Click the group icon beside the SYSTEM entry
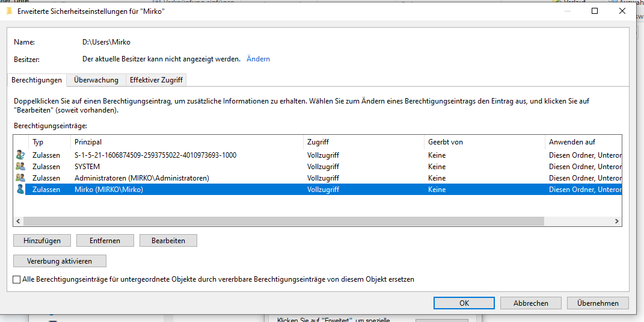 (20, 167)
